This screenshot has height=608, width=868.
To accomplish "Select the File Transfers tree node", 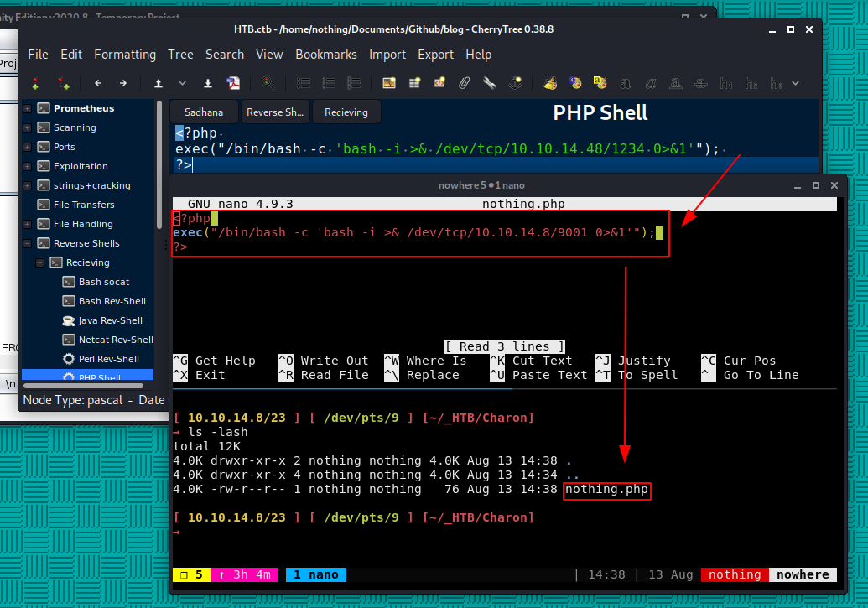I will click(84, 205).
